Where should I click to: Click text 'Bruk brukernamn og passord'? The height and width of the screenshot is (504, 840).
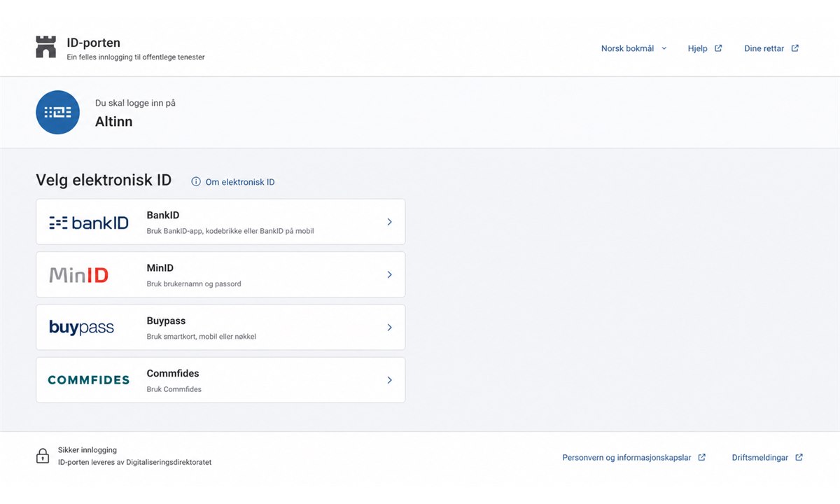pos(194,284)
